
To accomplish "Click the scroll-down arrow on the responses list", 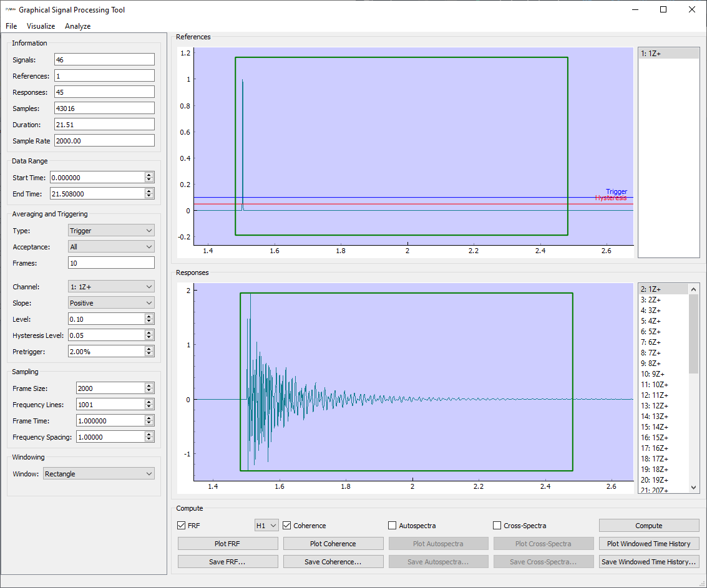I will click(693, 486).
